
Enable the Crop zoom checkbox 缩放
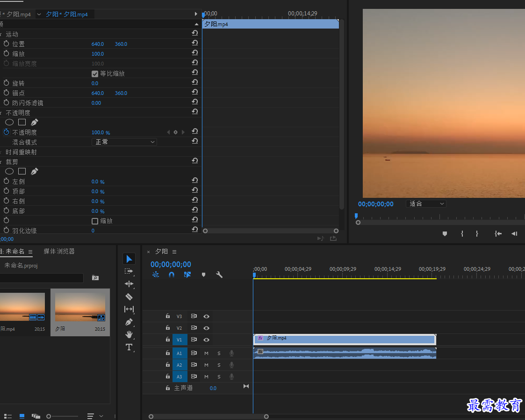(x=95, y=221)
